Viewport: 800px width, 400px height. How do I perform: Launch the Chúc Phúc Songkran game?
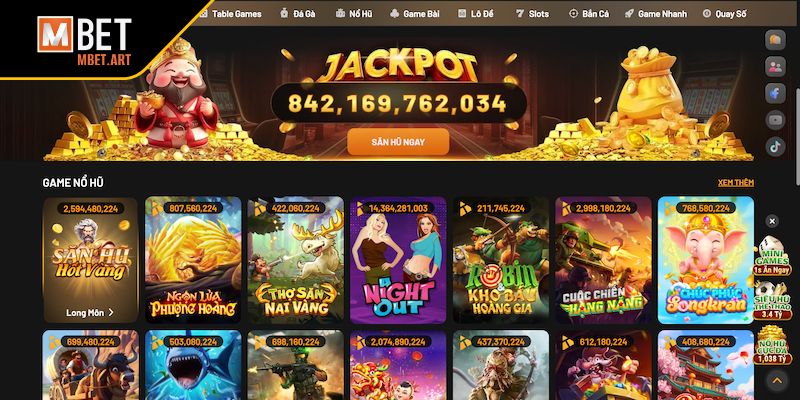pos(706,260)
